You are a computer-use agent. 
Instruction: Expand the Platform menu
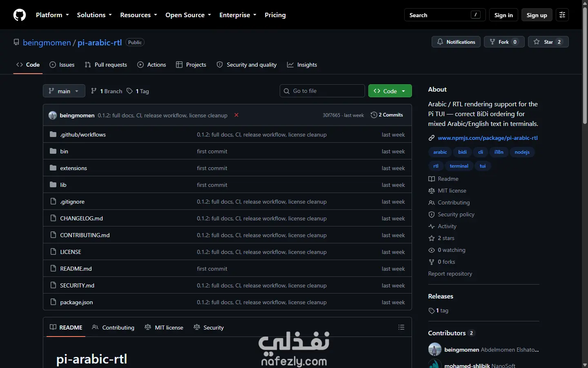tap(52, 15)
